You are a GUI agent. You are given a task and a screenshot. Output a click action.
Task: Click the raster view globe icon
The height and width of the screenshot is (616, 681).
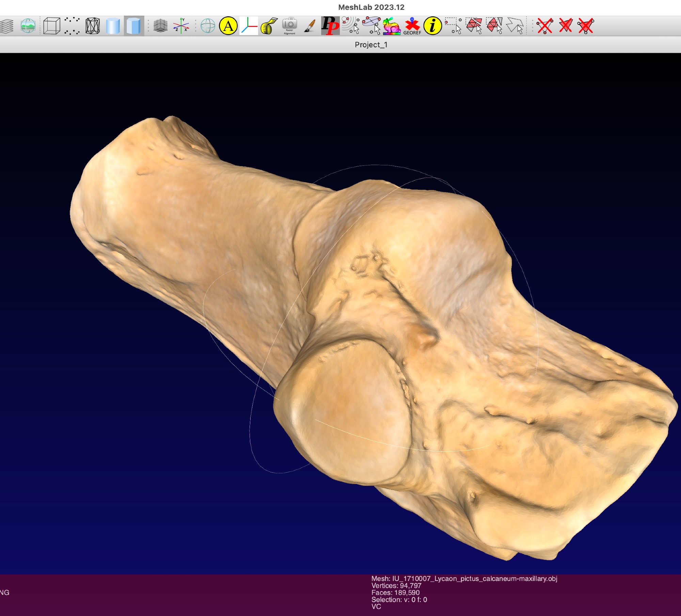pyautogui.click(x=28, y=26)
